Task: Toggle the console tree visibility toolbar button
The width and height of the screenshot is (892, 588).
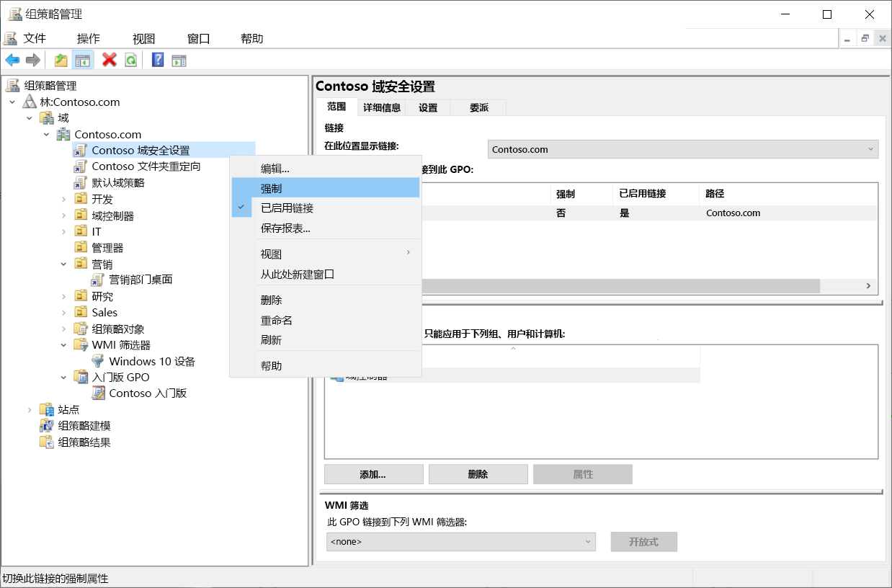Action: [x=81, y=60]
